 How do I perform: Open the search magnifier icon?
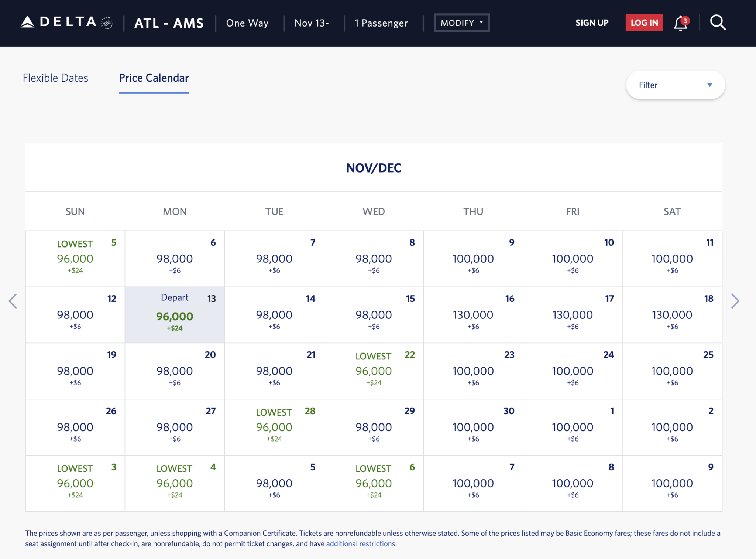point(717,23)
